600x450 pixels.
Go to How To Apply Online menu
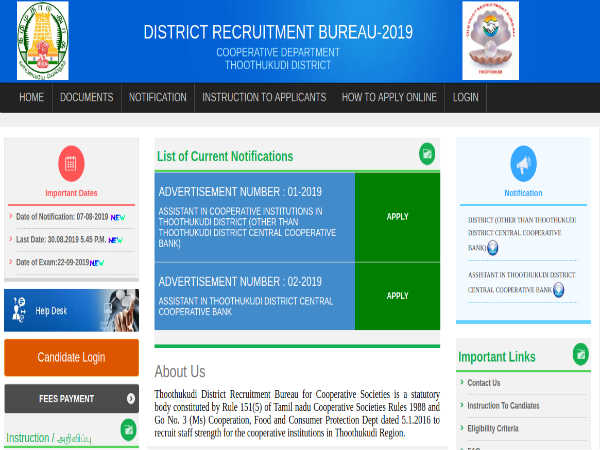389,97
